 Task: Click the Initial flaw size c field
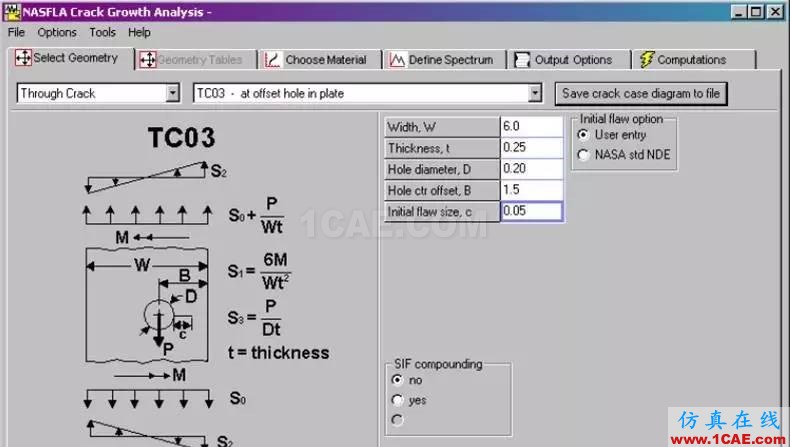tap(532, 211)
